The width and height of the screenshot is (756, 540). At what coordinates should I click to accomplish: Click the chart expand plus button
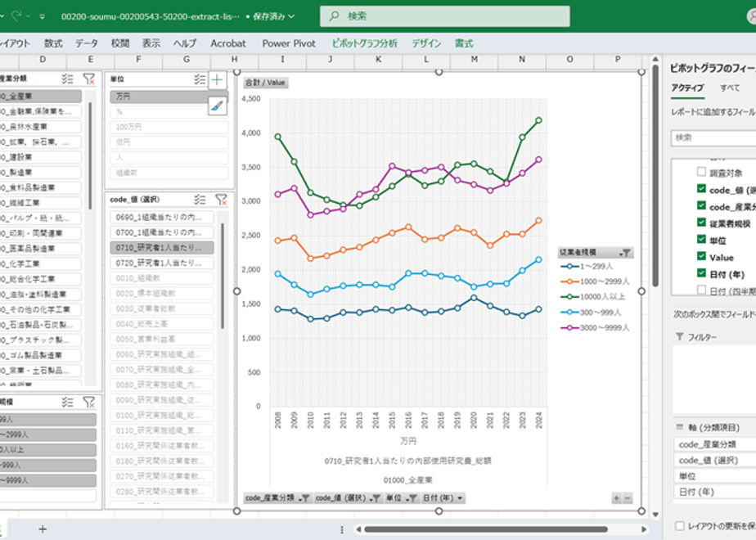(x=617, y=498)
